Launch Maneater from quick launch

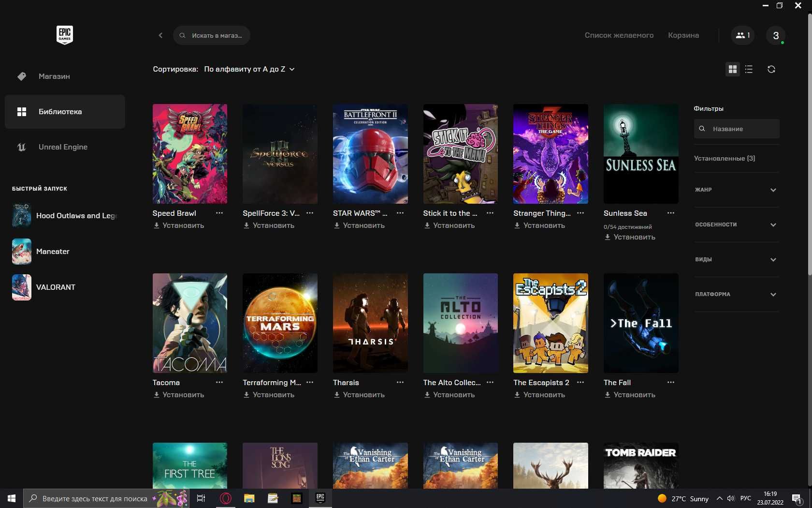pos(22,251)
